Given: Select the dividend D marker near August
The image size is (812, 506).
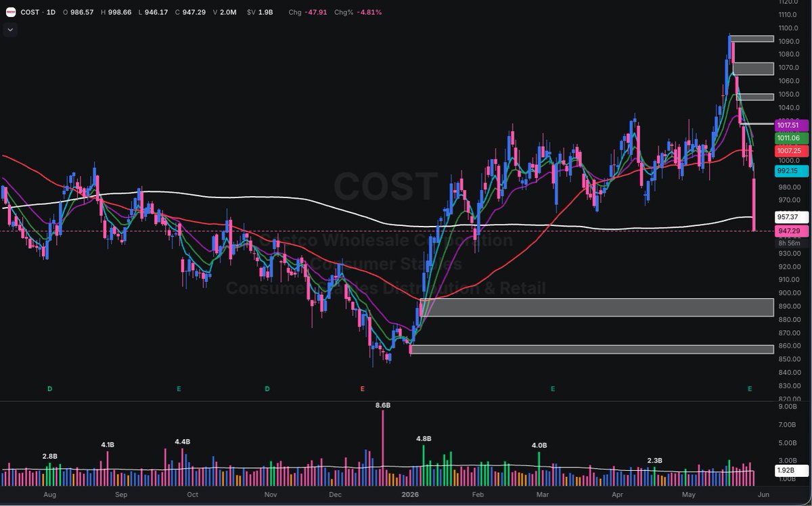Looking at the screenshot, I should 49,389.
